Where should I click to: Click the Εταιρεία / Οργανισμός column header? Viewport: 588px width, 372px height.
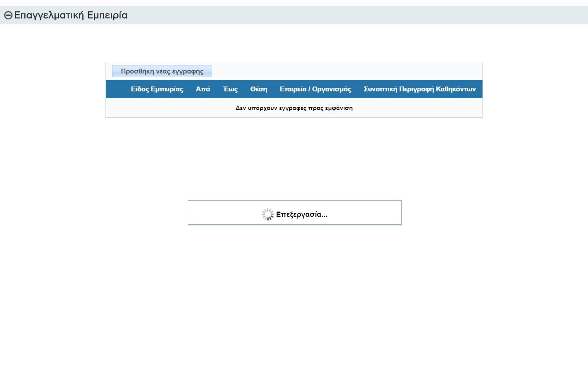(315, 89)
